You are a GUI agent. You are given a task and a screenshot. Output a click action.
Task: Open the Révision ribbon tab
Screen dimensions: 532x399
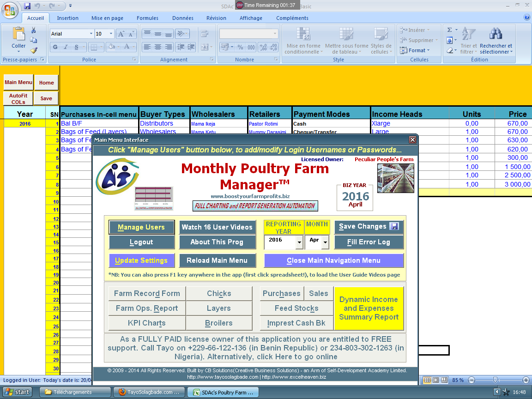pos(216,18)
